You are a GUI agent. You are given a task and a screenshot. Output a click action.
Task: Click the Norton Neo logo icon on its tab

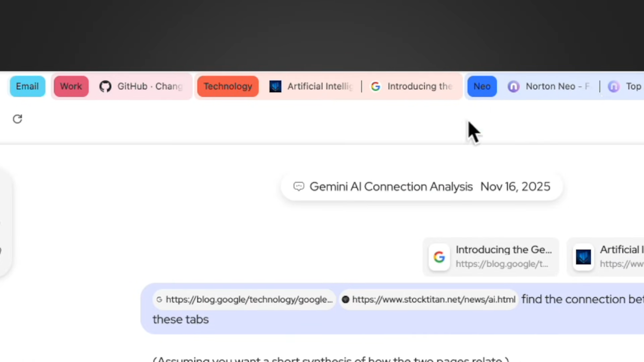click(513, 87)
